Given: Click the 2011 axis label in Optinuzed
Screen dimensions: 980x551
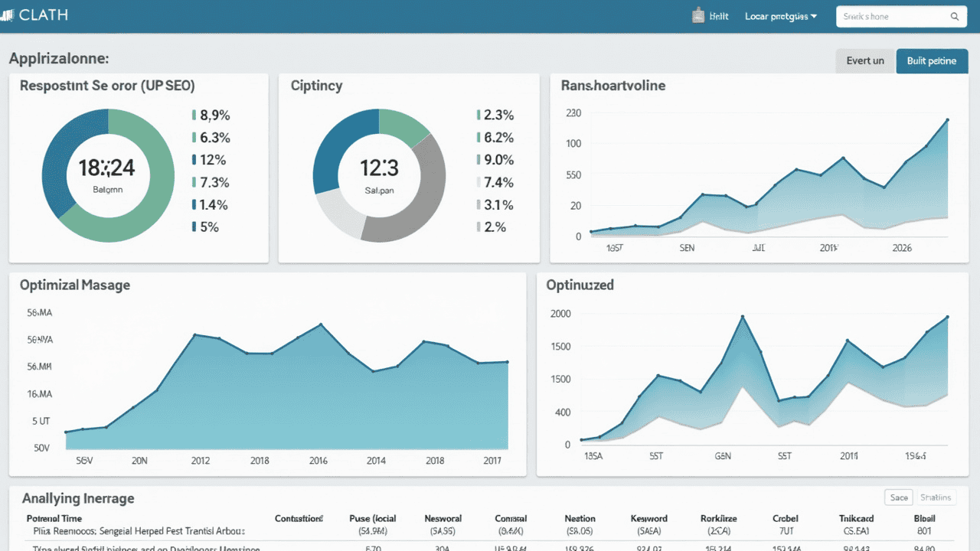Looking at the screenshot, I should (848, 455).
